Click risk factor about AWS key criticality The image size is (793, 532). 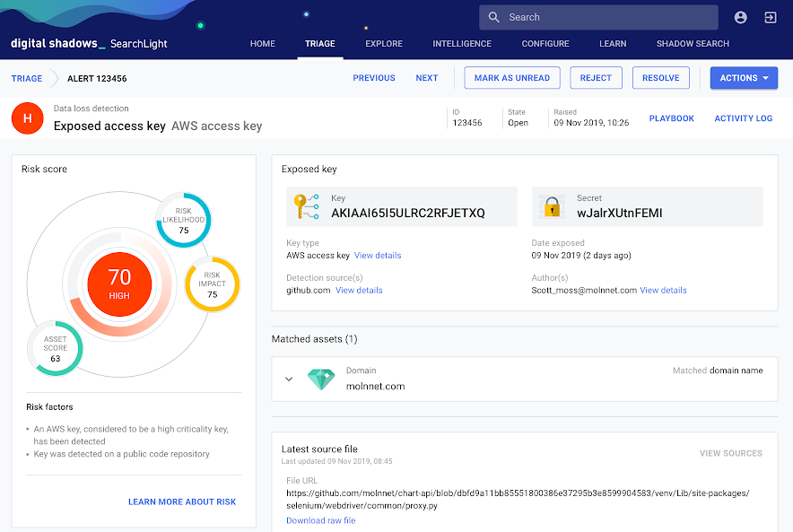point(131,435)
